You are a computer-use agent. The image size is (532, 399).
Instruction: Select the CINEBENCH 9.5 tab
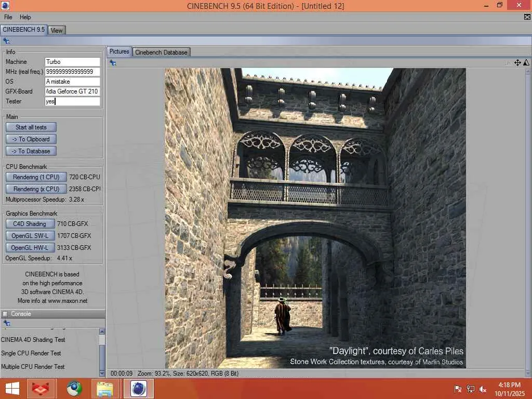(24, 30)
